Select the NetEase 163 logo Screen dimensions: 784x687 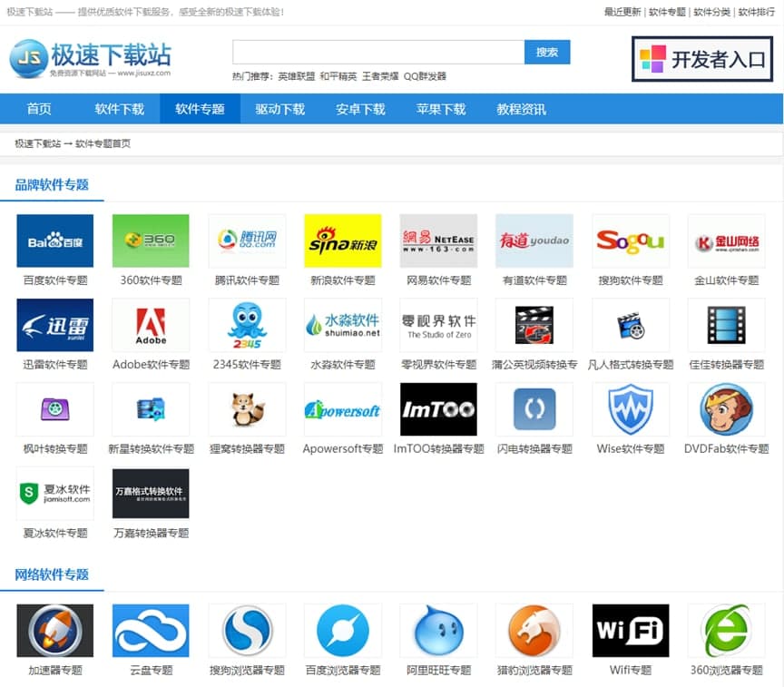[438, 240]
